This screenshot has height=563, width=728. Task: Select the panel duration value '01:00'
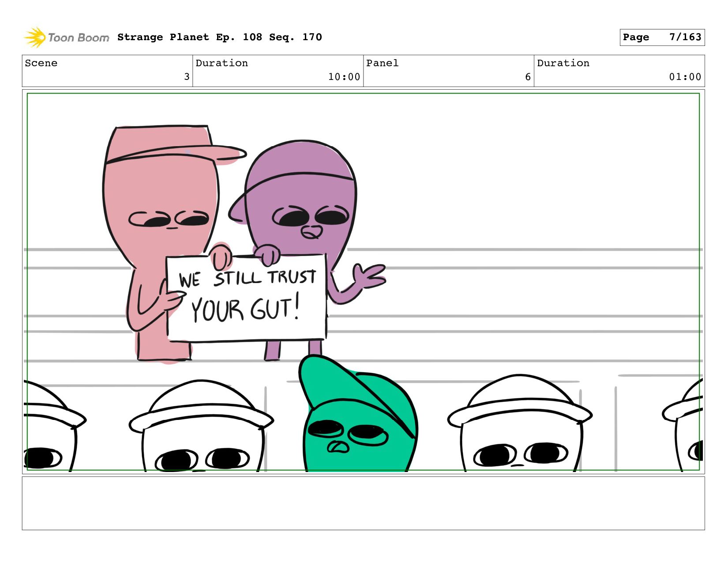pos(685,77)
